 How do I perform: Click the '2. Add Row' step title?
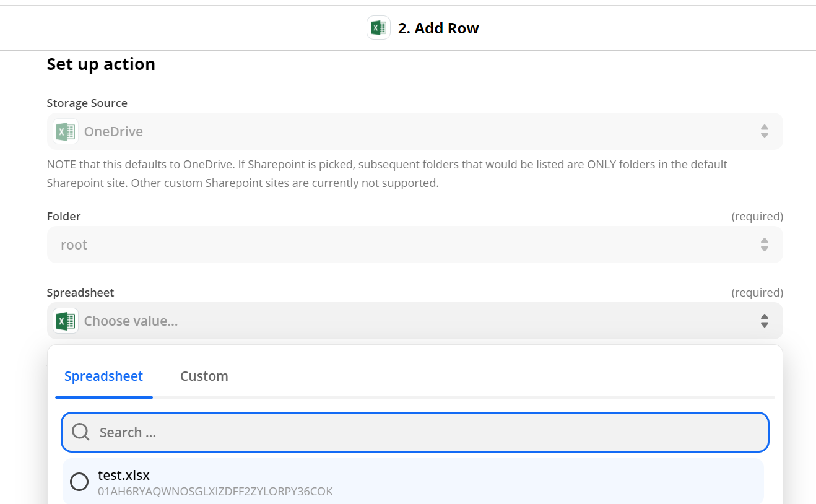(x=438, y=28)
